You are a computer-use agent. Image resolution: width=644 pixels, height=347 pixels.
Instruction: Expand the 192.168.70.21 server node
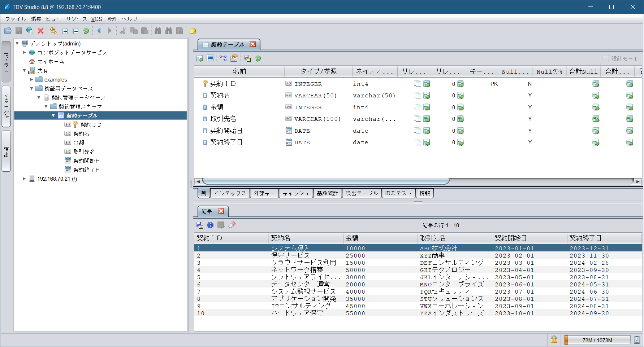[x=24, y=179]
